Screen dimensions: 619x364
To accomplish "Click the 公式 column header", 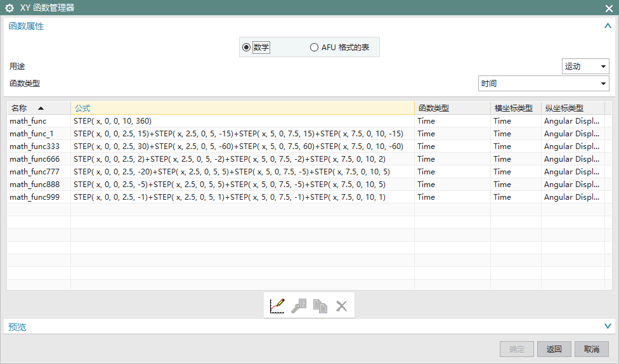I will point(242,108).
